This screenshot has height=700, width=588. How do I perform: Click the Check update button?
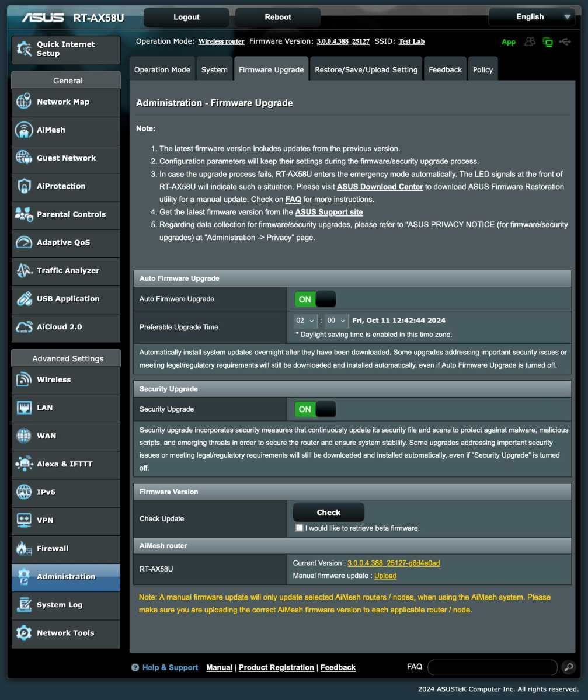[329, 512]
